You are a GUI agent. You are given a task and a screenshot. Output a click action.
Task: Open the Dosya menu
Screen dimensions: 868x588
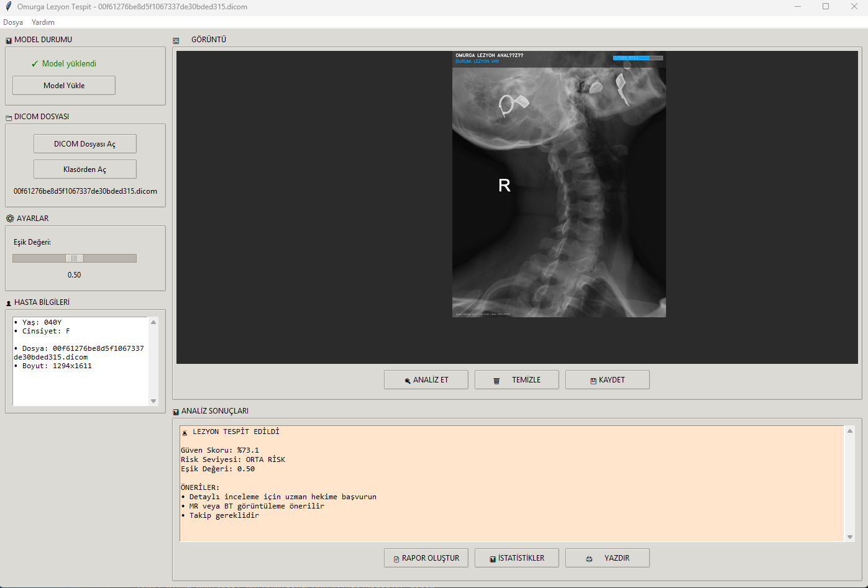[13, 22]
